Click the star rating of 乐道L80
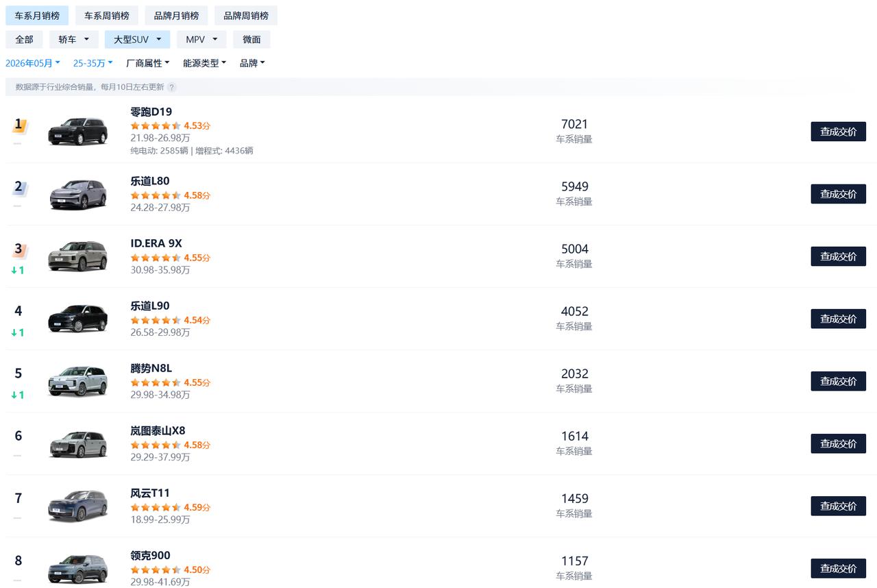The height and width of the screenshot is (588, 877). pos(156,195)
